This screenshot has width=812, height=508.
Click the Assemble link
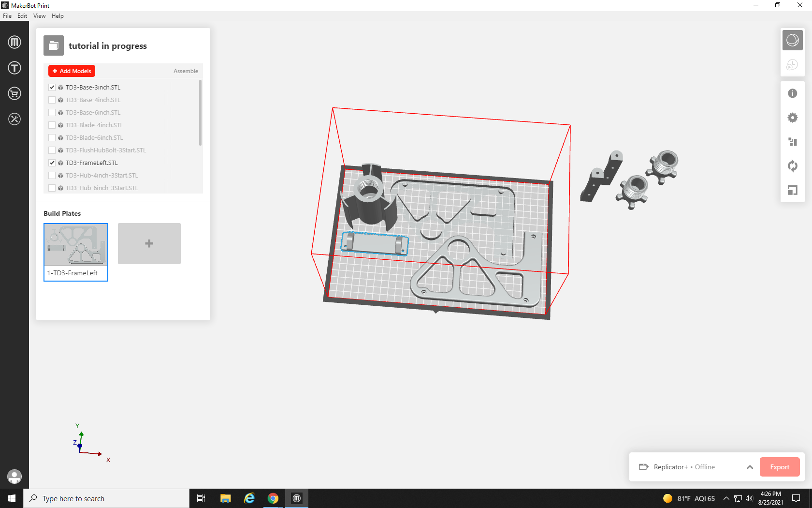point(186,71)
